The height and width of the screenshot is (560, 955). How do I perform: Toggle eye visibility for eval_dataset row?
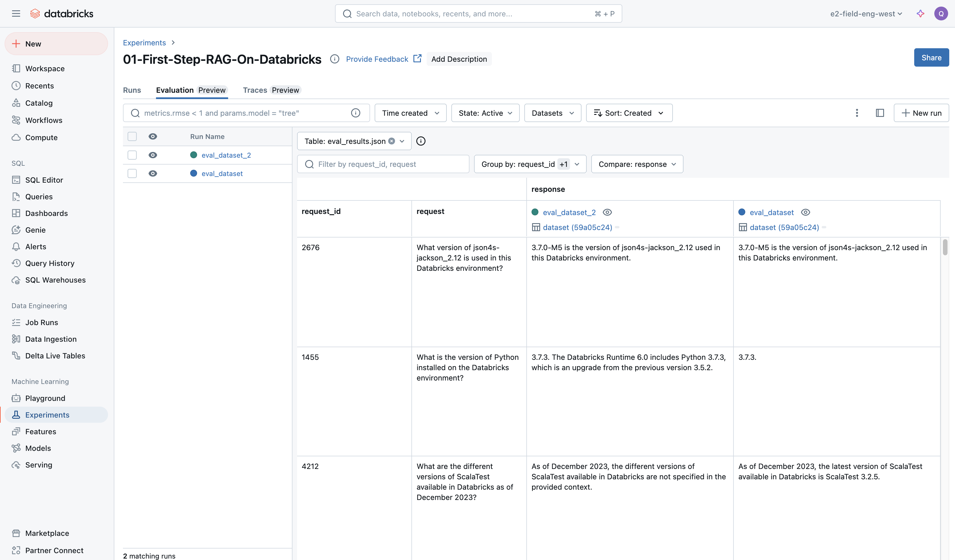pyautogui.click(x=153, y=173)
